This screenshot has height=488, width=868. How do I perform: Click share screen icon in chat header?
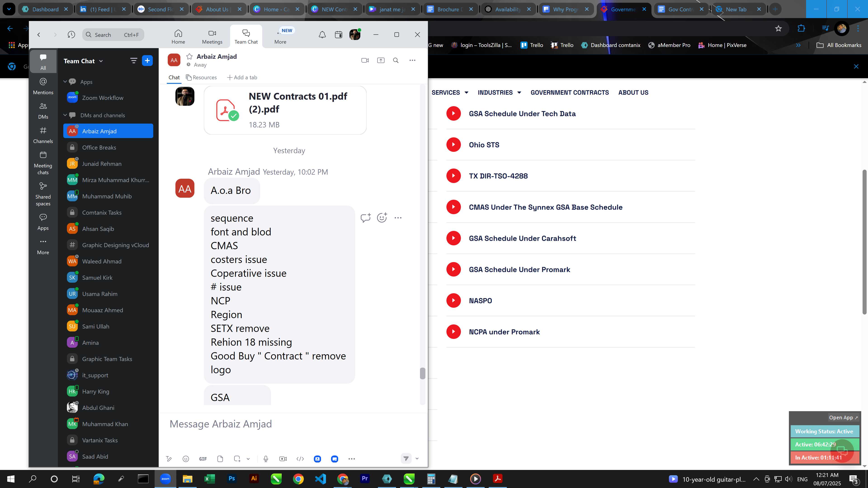click(x=381, y=60)
